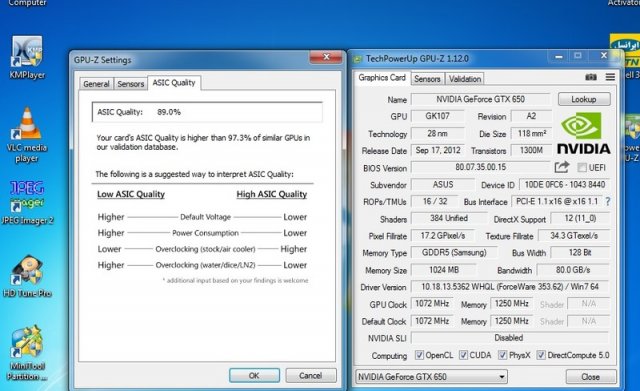640x391 pixels.
Task: Click OK in GPU-Z Settings
Action: click(x=254, y=375)
